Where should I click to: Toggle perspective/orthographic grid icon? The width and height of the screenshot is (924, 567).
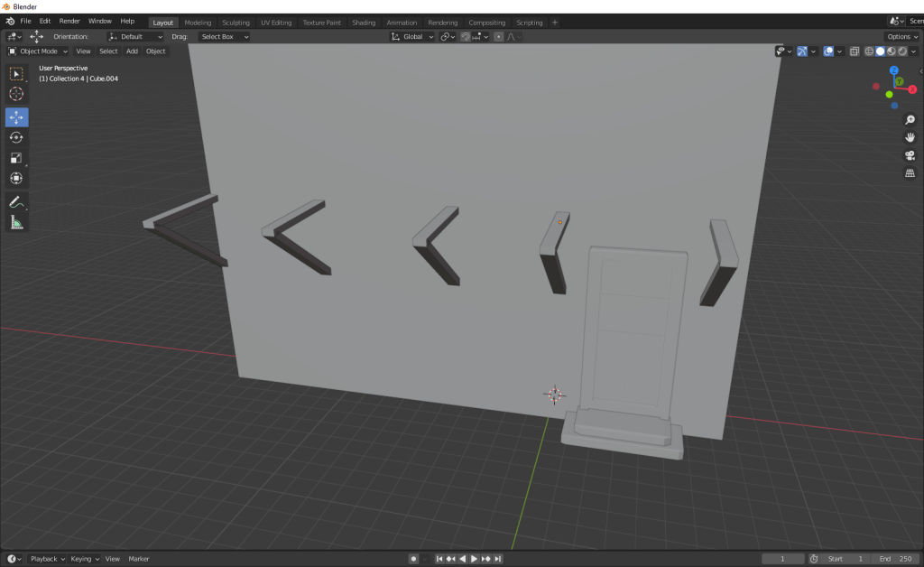pyautogui.click(x=910, y=172)
